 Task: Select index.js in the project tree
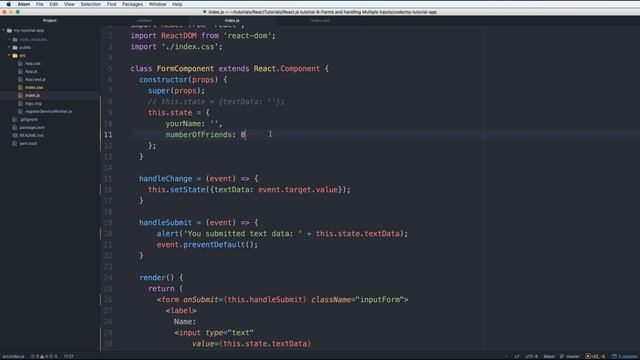tap(32, 96)
